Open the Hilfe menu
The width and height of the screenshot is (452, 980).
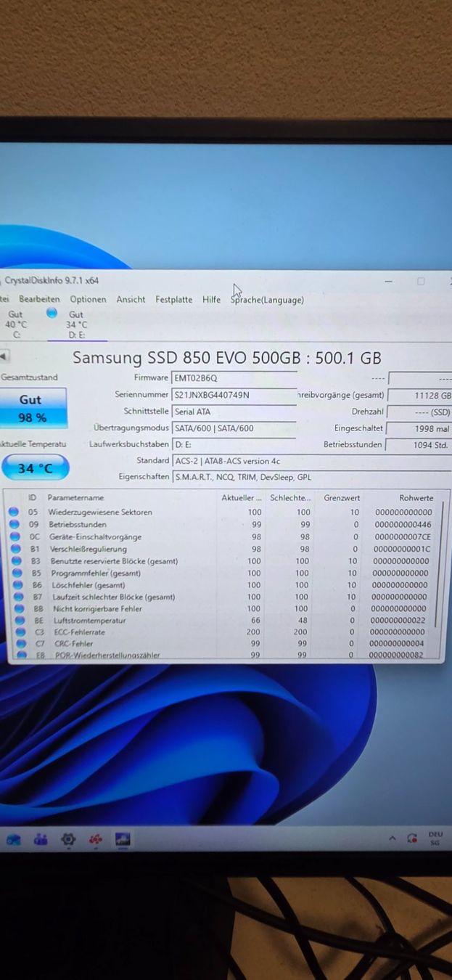click(212, 299)
